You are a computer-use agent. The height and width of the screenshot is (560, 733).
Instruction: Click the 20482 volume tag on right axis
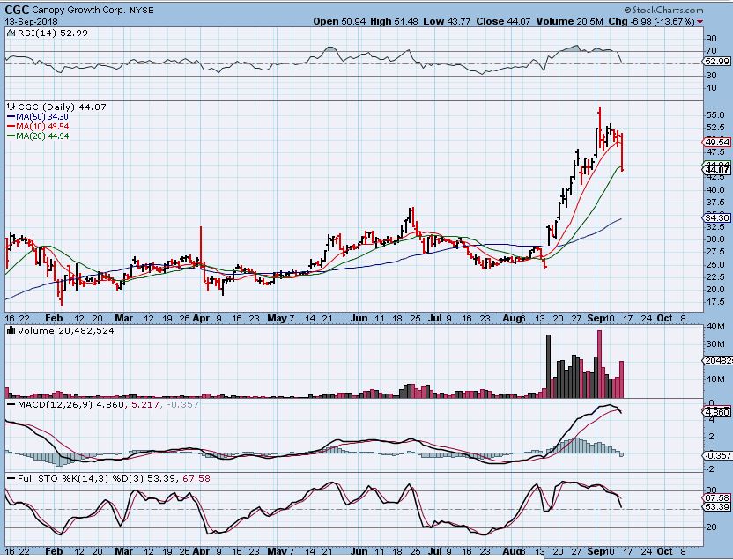click(717, 361)
